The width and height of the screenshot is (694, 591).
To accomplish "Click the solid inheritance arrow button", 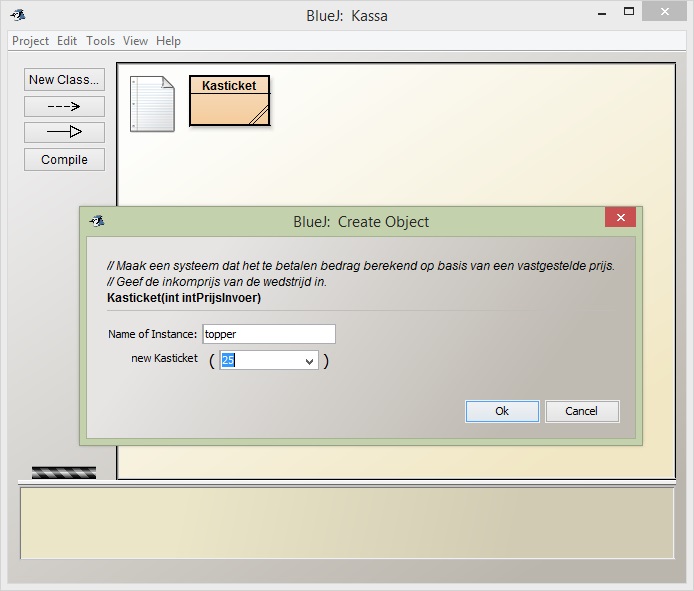I will pos(64,132).
